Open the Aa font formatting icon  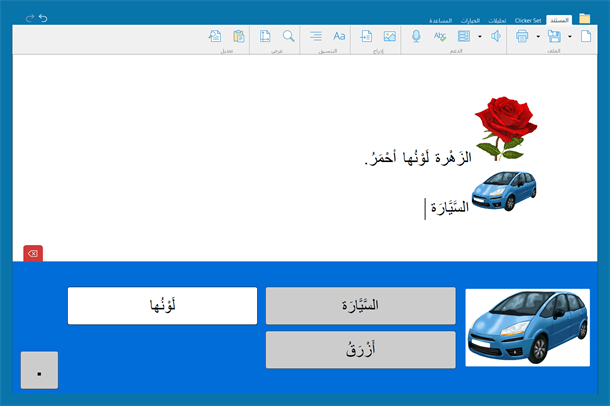pos(339,36)
